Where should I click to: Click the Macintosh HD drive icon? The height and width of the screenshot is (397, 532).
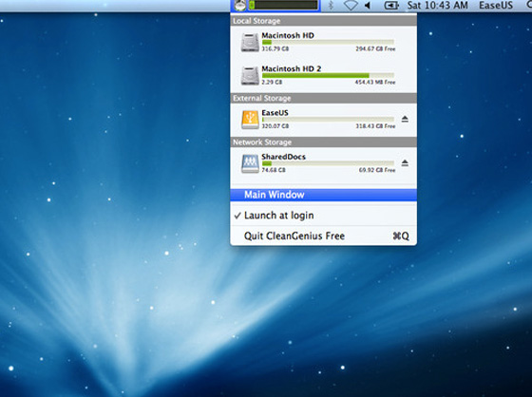click(250, 43)
